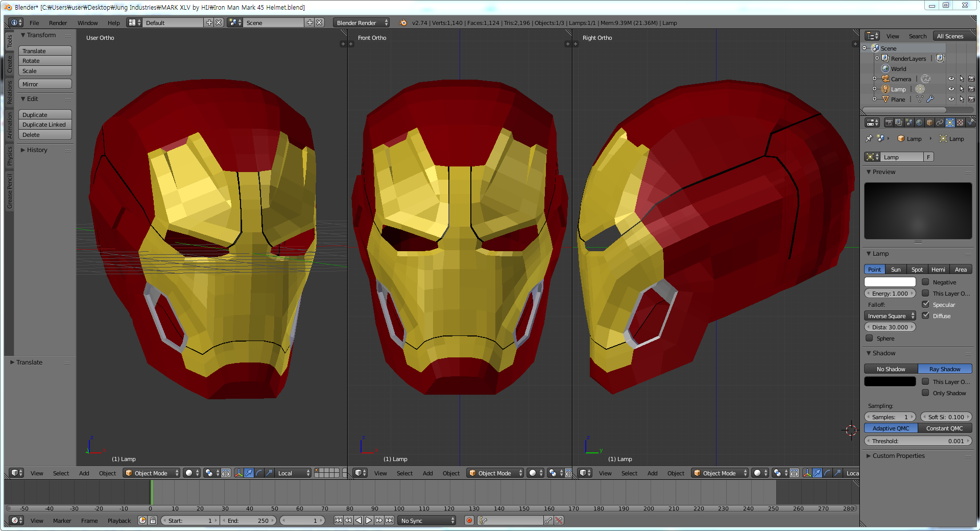Open the Help menu
The width and height of the screenshot is (980, 531).
[113, 22]
